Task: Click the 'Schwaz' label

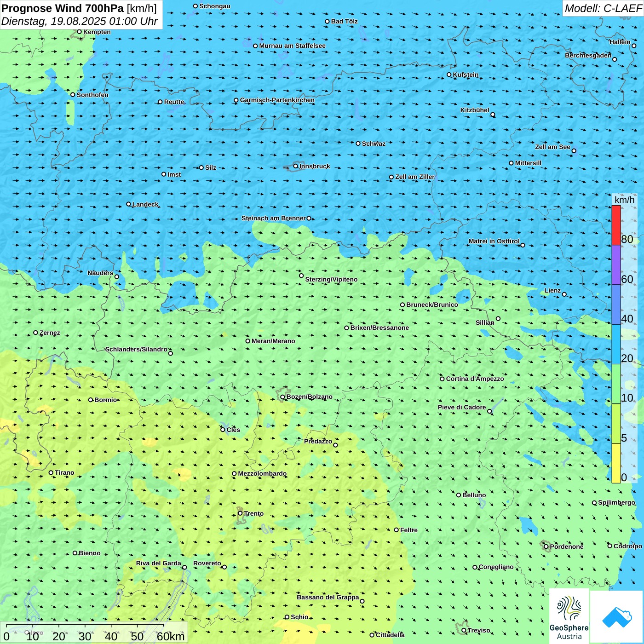Action: [x=374, y=144]
